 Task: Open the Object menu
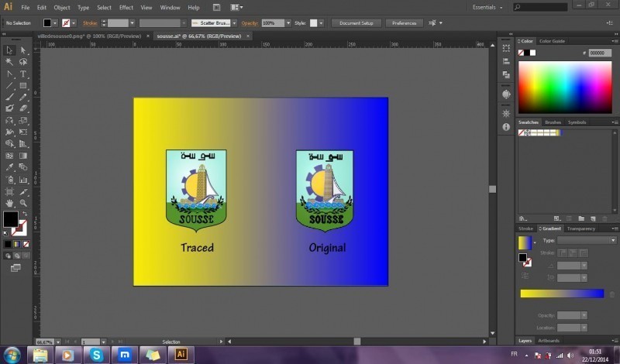pyautogui.click(x=62, y=8)
